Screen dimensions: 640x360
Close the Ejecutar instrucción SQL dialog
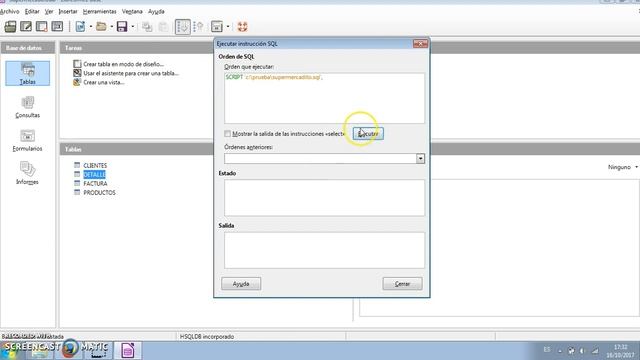tap(420, 44)
